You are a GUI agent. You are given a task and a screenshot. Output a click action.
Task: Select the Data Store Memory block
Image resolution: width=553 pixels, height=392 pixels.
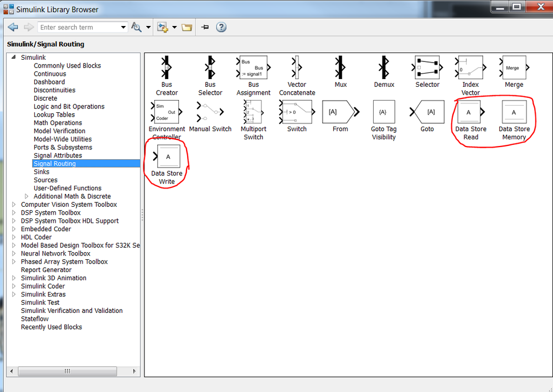pos(514,112)
